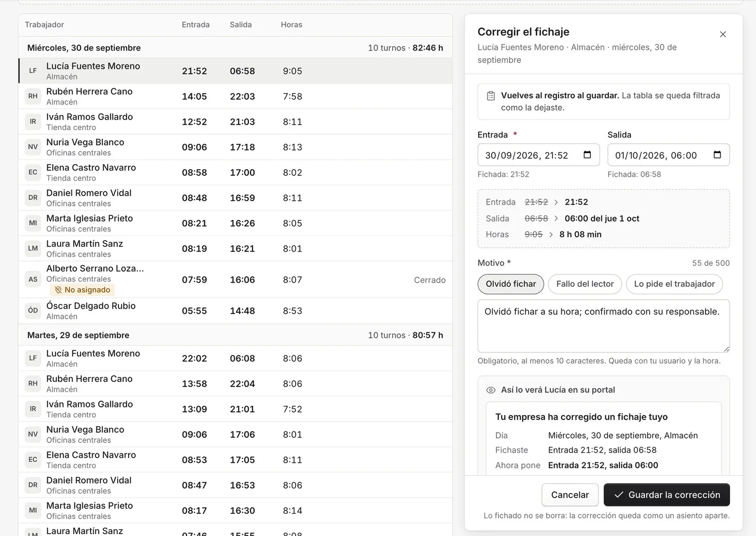Click the Trabajador column header
Image resolution: width=756 pixels, height=536 pixels.
coord(44,25)
